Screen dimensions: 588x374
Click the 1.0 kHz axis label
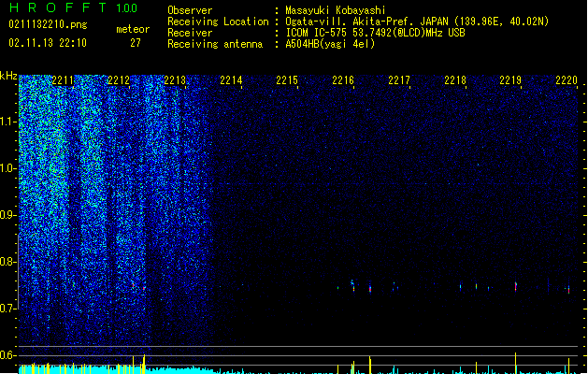(7, 168)
